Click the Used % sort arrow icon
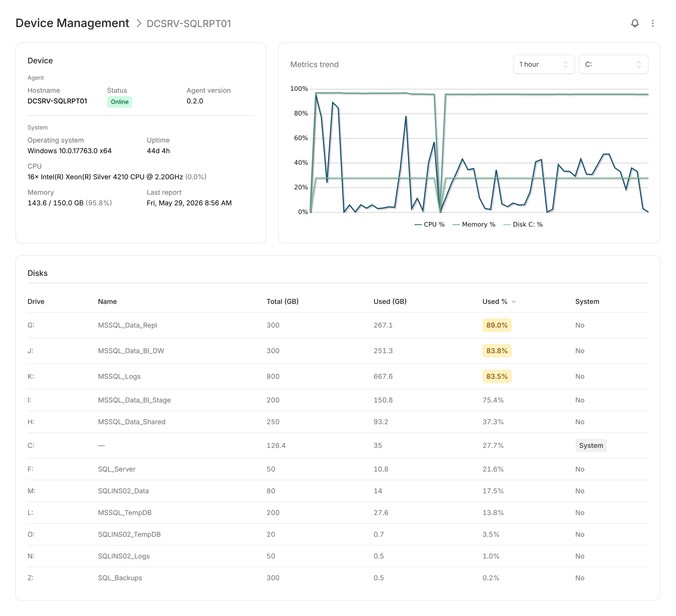 click(x=514, y=302)
